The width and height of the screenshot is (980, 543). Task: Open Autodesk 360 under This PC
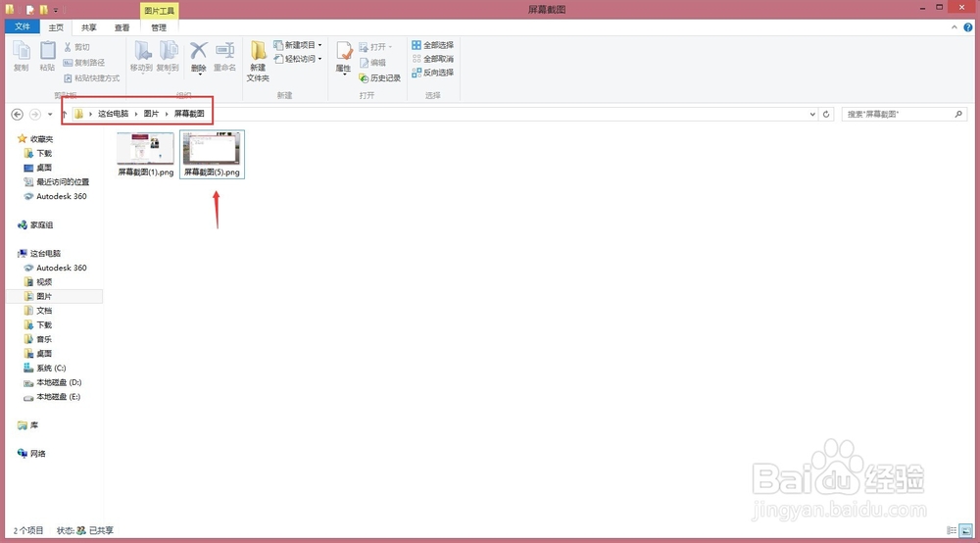point(55,268)
